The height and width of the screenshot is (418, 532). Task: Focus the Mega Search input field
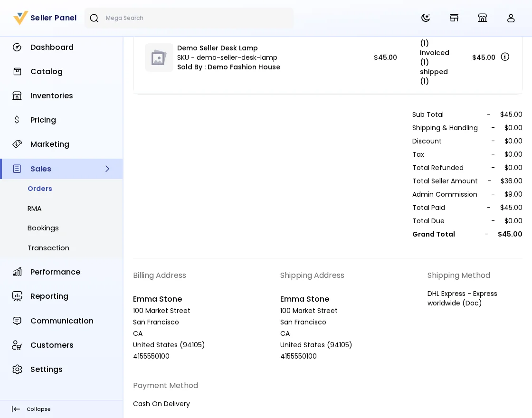point(189,18)
